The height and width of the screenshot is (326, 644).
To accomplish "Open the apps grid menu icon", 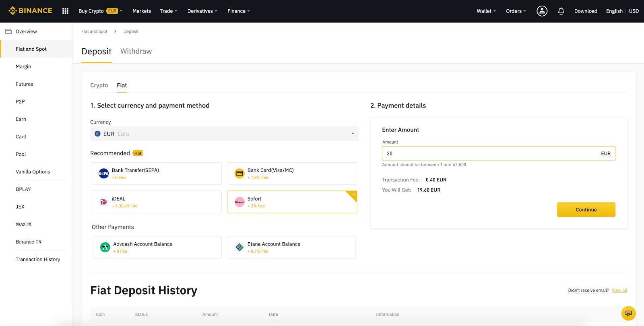I will (65, 11).
